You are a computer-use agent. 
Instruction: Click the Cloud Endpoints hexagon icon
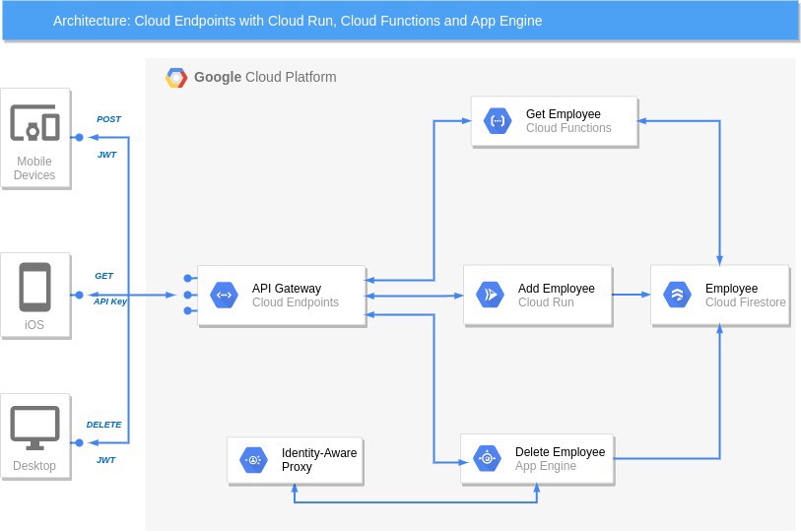pos(224,295)
